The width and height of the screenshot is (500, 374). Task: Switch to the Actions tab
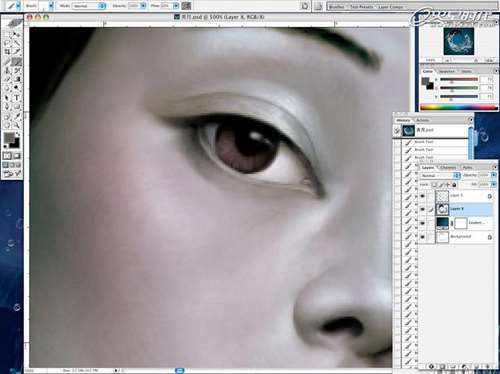[423, 120]
